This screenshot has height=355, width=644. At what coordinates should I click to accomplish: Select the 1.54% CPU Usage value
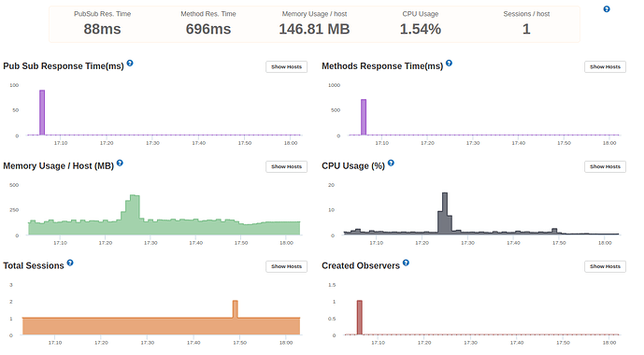(421, 29)
